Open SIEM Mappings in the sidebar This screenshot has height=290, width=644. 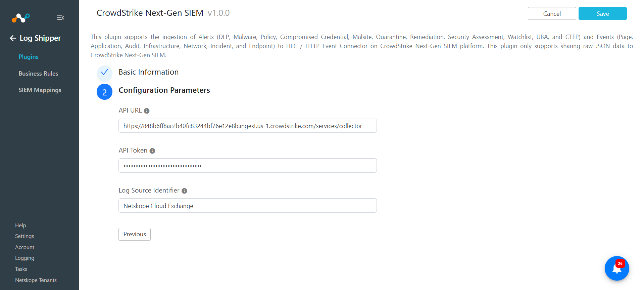tap(40, 90)
